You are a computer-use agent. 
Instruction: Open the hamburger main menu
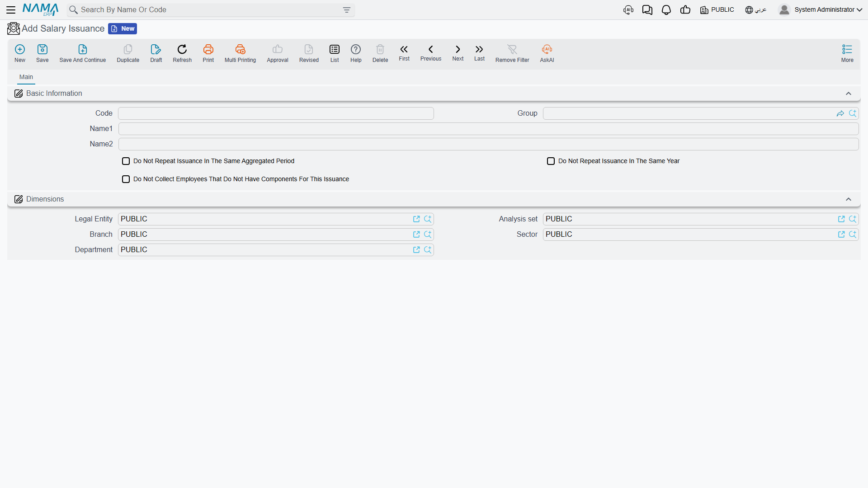tap(11, 9)
